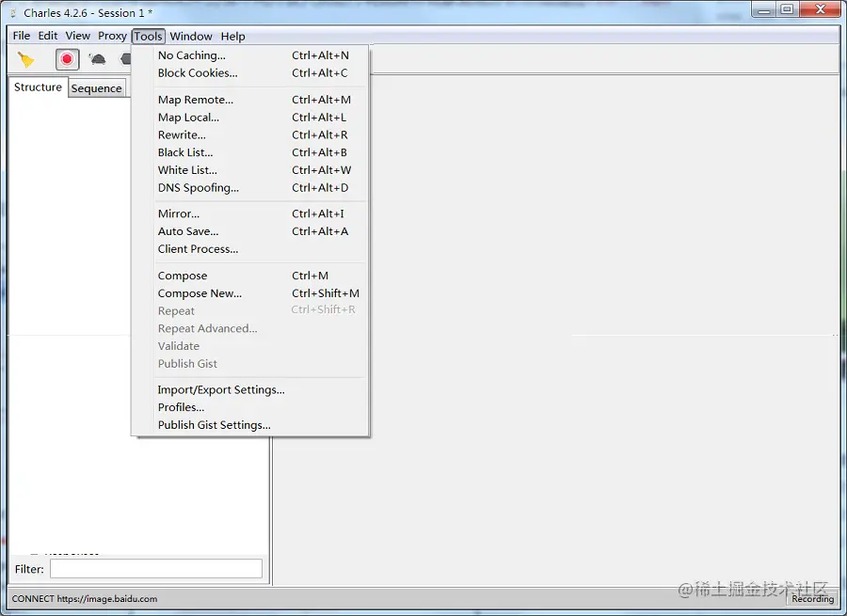Click Auto Save in Tools menu

[x=188, y=231]
